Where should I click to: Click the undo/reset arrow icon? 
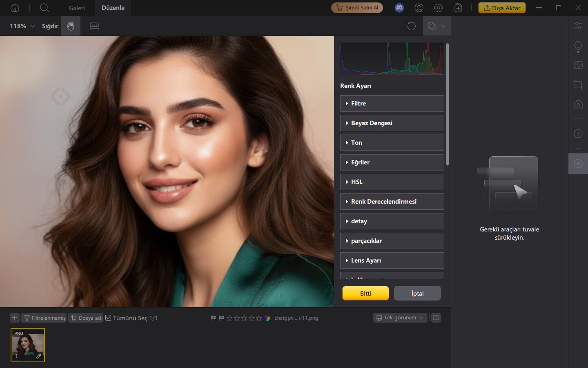411,26
